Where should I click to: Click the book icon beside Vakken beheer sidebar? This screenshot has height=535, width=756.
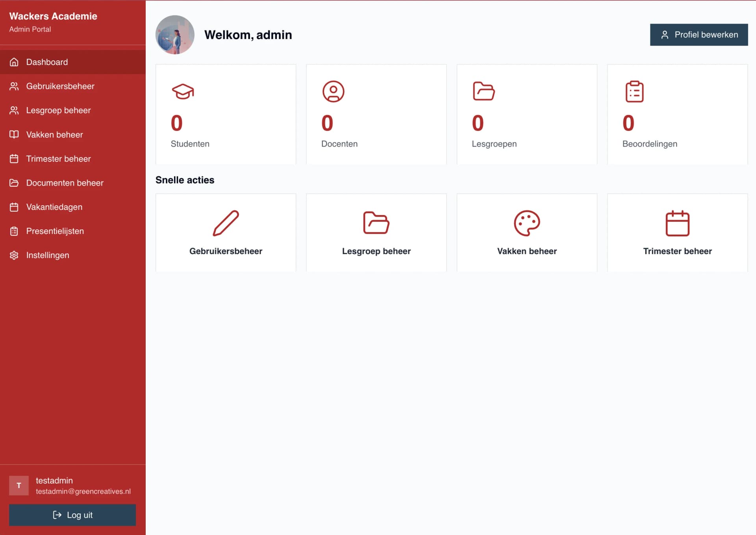(x=14, y=135)
